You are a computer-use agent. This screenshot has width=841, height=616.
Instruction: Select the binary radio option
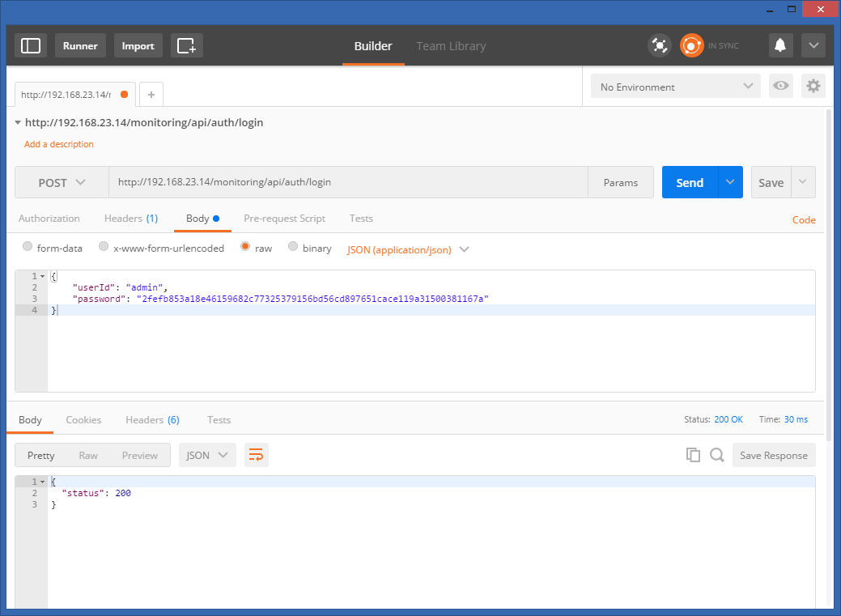click(x=293, y=248)
